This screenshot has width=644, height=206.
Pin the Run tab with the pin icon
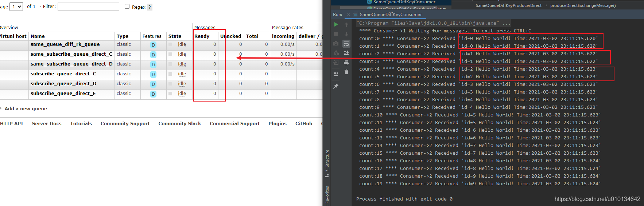[x=336, y=86]
